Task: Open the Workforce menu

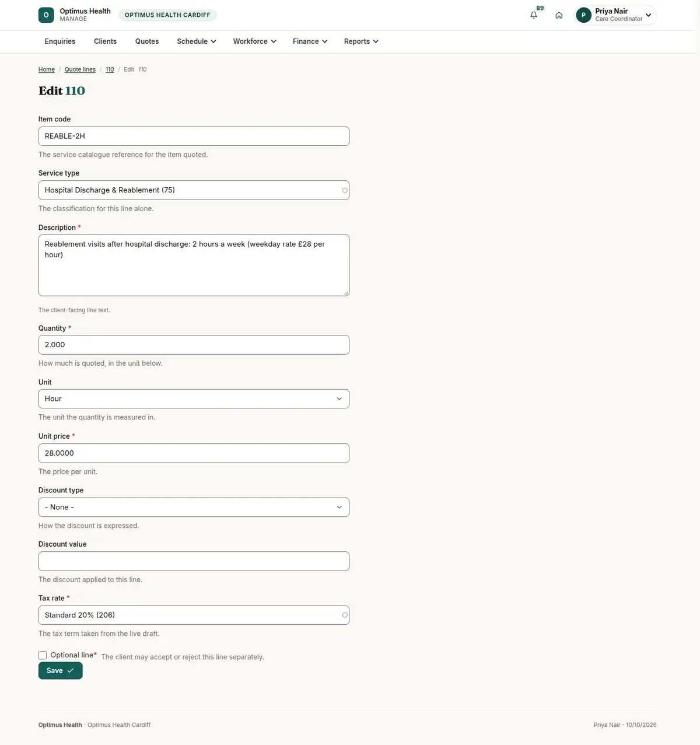Action: point(255,41)
